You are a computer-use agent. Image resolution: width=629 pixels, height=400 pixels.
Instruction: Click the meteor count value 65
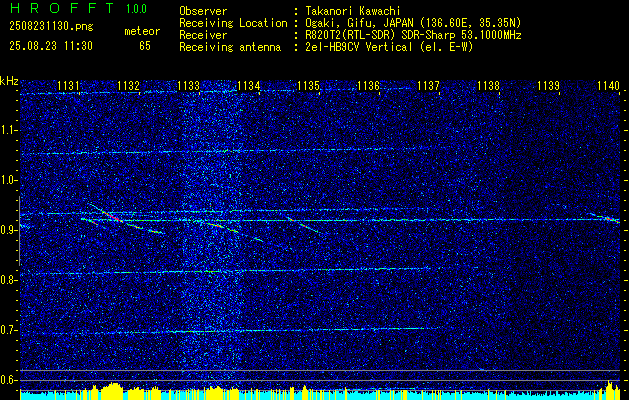coord(145,46)
